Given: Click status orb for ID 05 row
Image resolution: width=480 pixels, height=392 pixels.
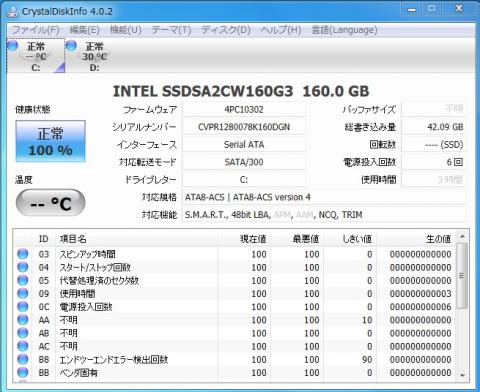Looking at the screenshot, I should [23, 280].
